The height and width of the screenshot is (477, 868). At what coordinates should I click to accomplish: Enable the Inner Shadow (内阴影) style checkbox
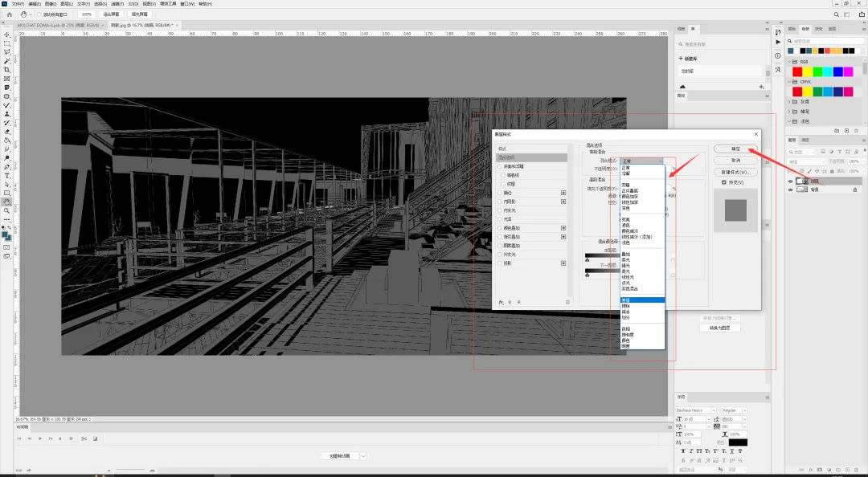pos(500,202)
